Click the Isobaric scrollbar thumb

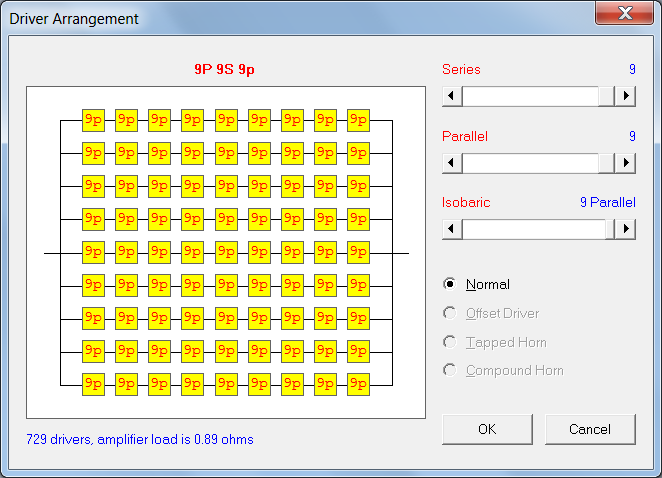click(610, 229)
